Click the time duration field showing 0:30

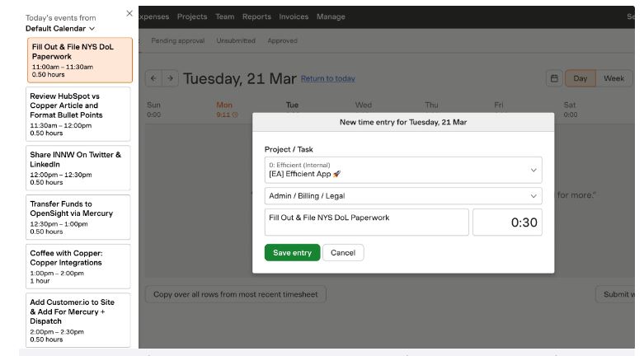click(x=507, y=222)
